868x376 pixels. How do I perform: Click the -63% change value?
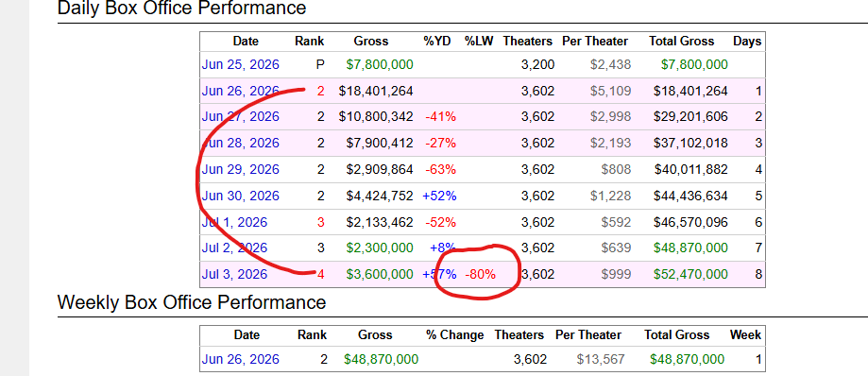point(441,169)
